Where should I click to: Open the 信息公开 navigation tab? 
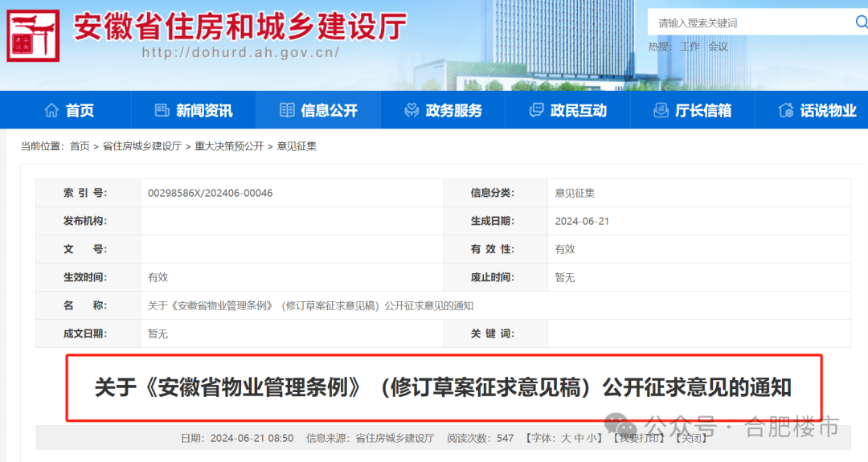(x=318, y=110)
